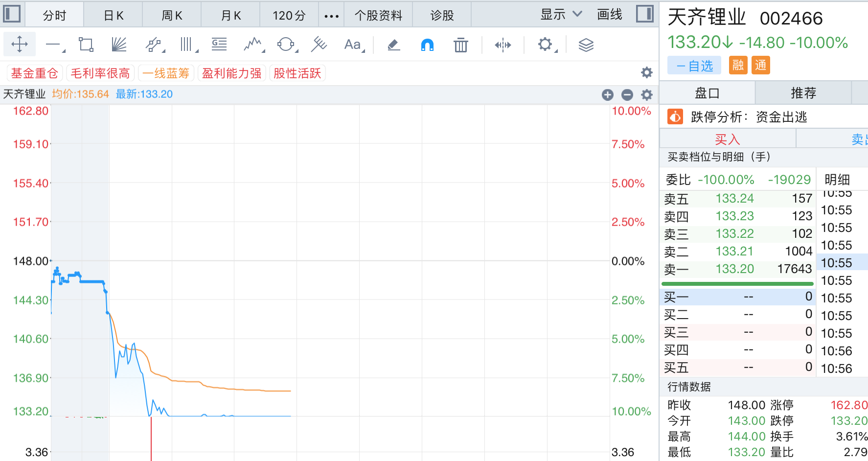Open the 诊股 tab

click(x=442, y=16)
